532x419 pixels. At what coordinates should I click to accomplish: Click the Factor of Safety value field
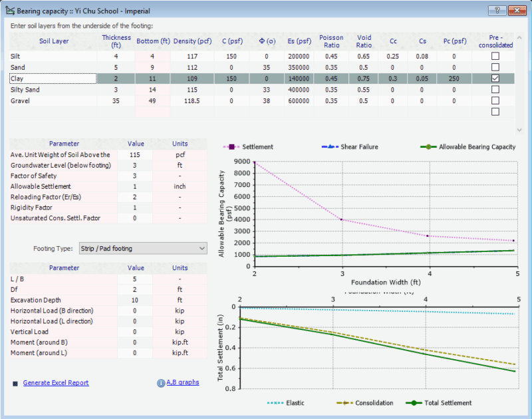point(135,176)
